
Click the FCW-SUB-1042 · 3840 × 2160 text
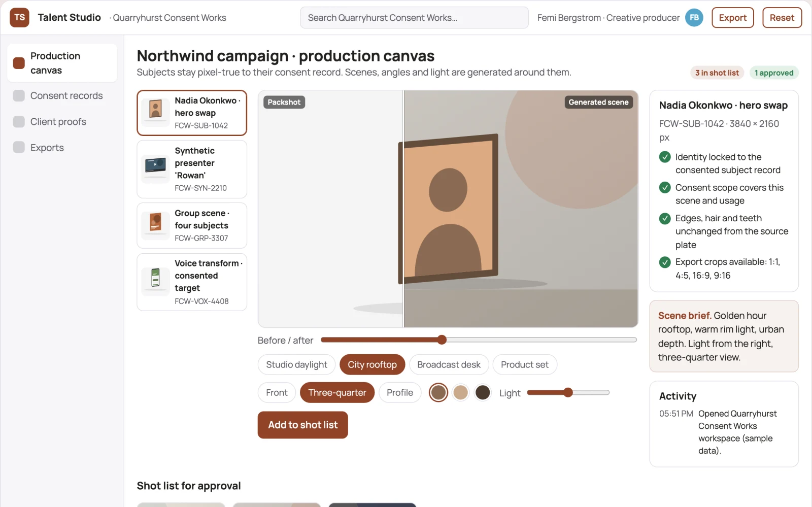click(x=719, y=130)
